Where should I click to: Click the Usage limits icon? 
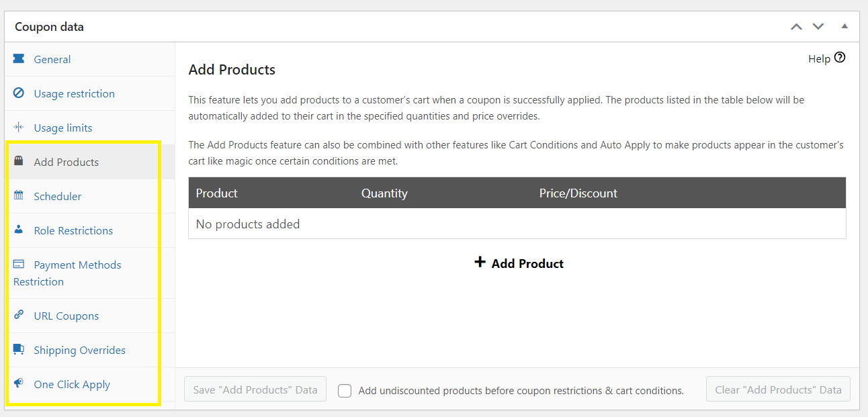click(x=19, y=128)
